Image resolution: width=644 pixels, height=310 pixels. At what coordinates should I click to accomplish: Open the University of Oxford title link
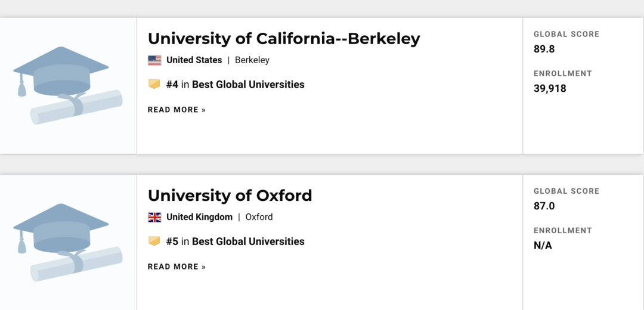[230, 196]
